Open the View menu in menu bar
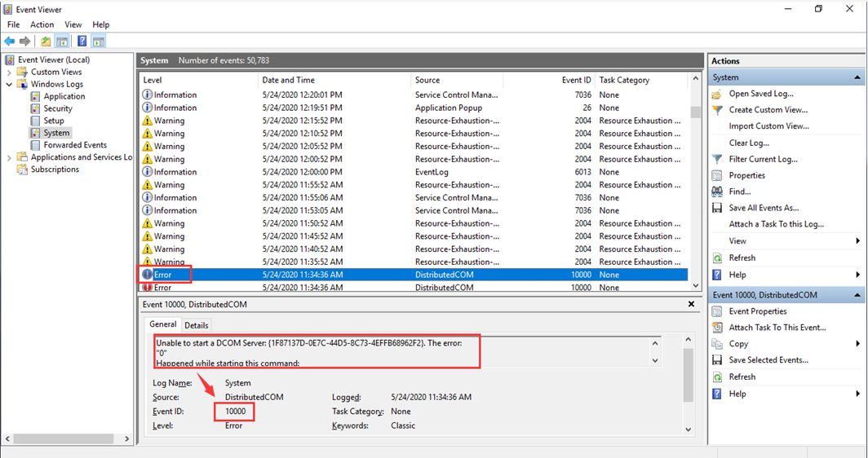The image size is (868, 458). pos(73,24)
